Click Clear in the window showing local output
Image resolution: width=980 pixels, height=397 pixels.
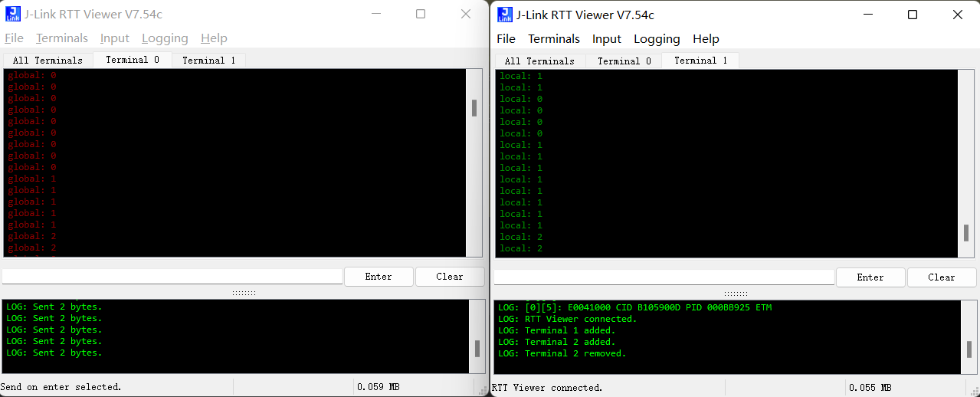click(941, 277)
